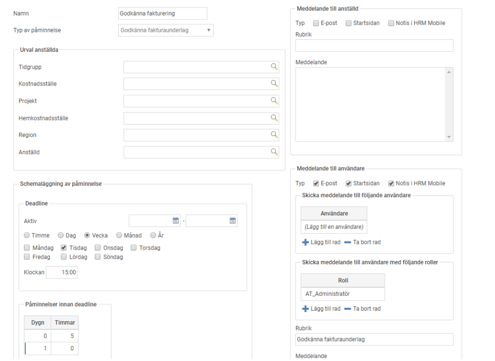This screenshot has width=495, height=361.
Task: Enable E-post for Meddelande till anställd
Action: [x=316, y=23]
